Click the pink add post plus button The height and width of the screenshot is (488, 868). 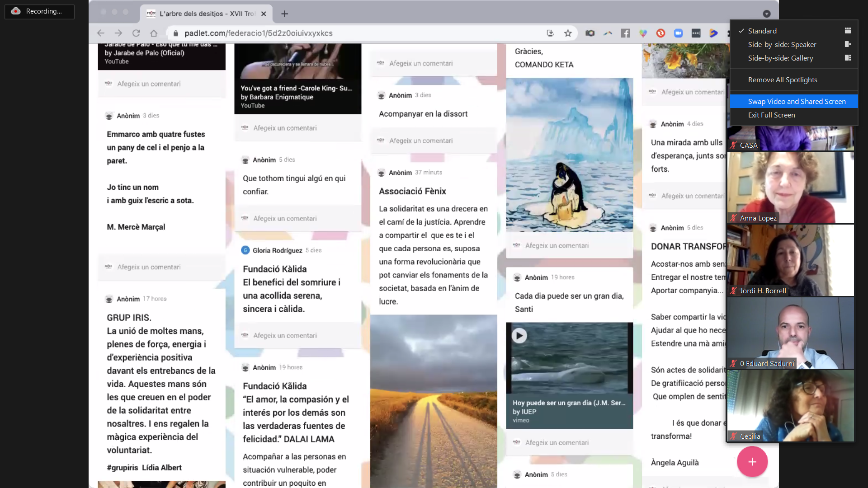[x=752, y=461]
